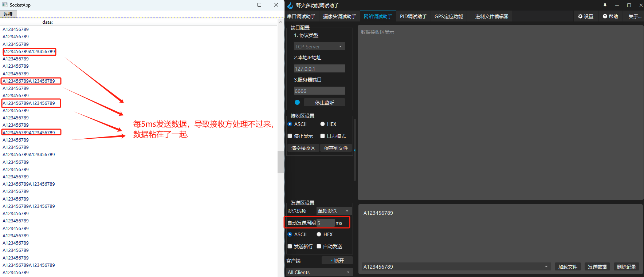This screenshot has width=644, height=277.
Task: Select the first A123456789 row in SocketApp
Action: coord(16,29)
